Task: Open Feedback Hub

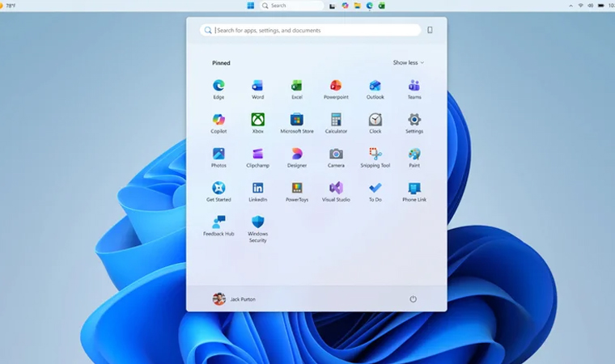Action: click(x=218, y=226)
